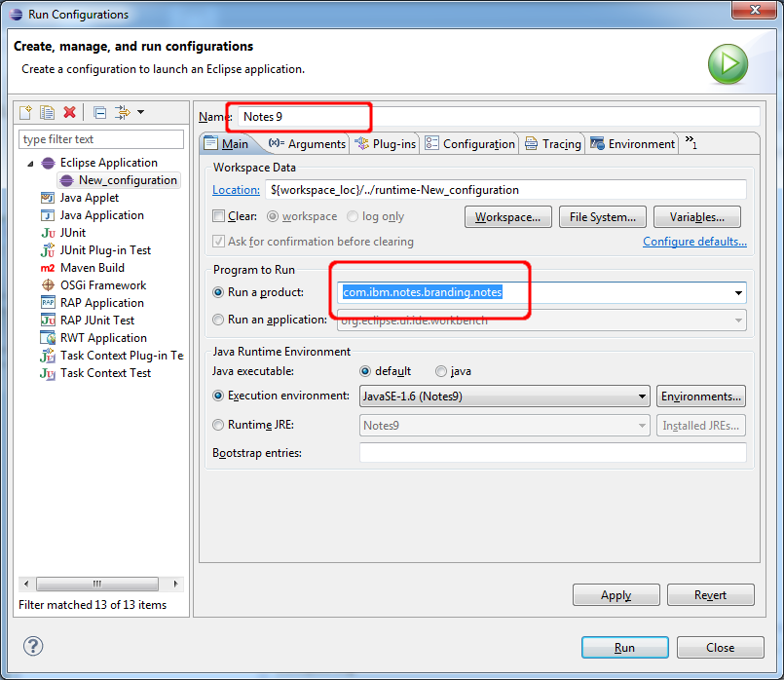Collapse the Eclipse Application tree node
784x680 pixels.
tap(30, 163)
